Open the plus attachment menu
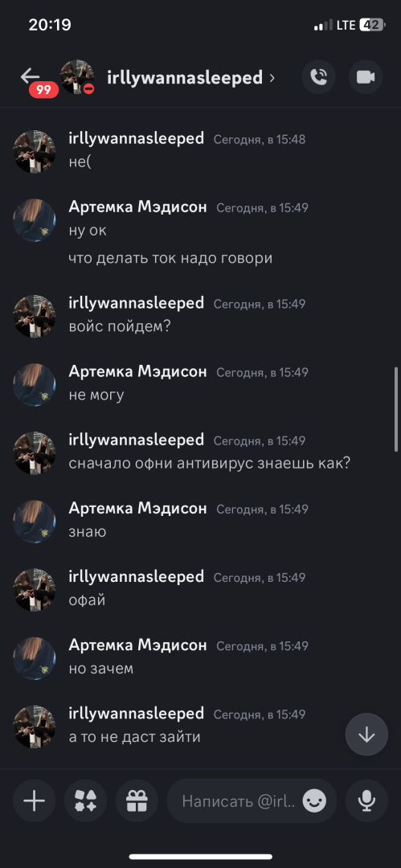 (x=35, y=800)
